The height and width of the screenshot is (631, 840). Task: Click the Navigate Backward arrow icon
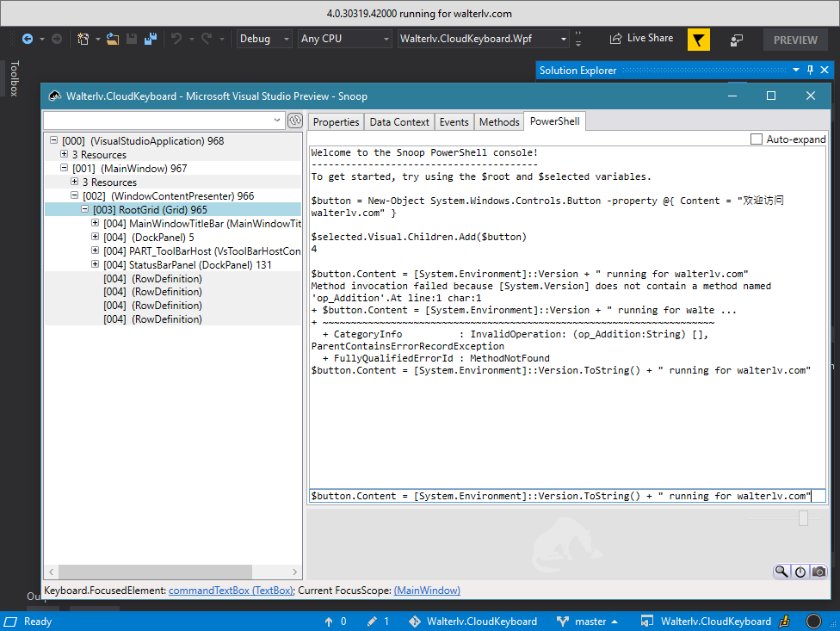pos(28,39)
